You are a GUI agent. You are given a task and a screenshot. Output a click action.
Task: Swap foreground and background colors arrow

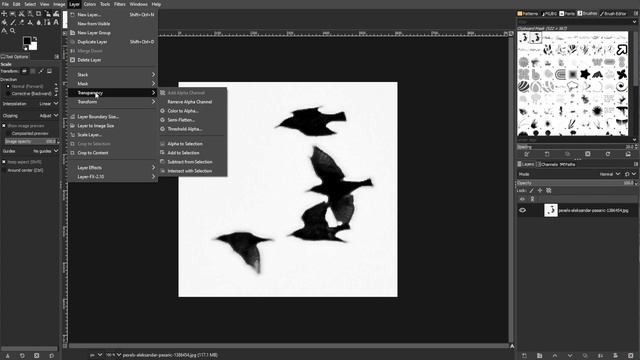(x=35, y=38)
